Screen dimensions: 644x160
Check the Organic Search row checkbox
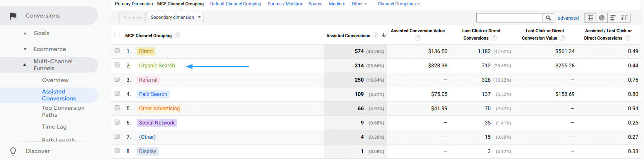117,65
